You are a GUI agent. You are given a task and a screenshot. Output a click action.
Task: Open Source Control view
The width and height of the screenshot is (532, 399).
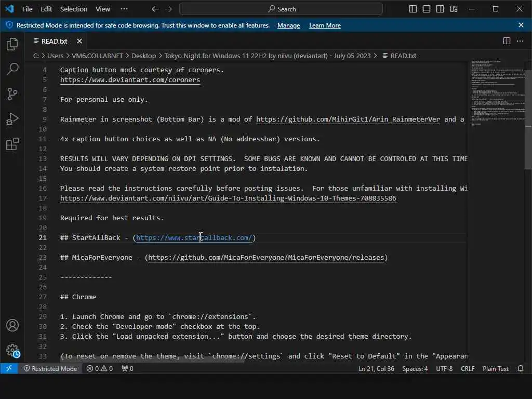click(x=12, y=94)
